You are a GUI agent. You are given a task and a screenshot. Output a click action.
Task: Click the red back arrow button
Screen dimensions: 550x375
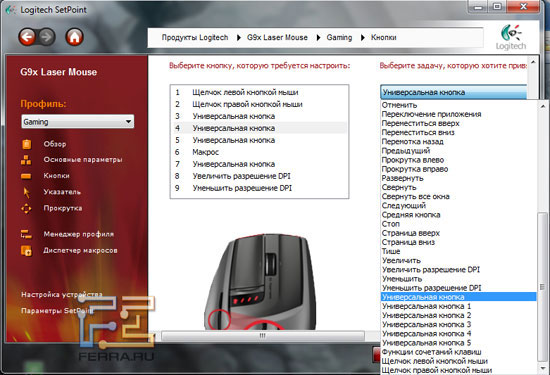click(x=27, y=36)
